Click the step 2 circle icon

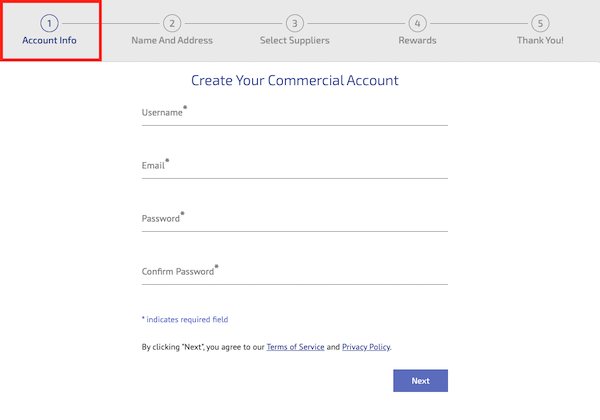click(172, 23)
